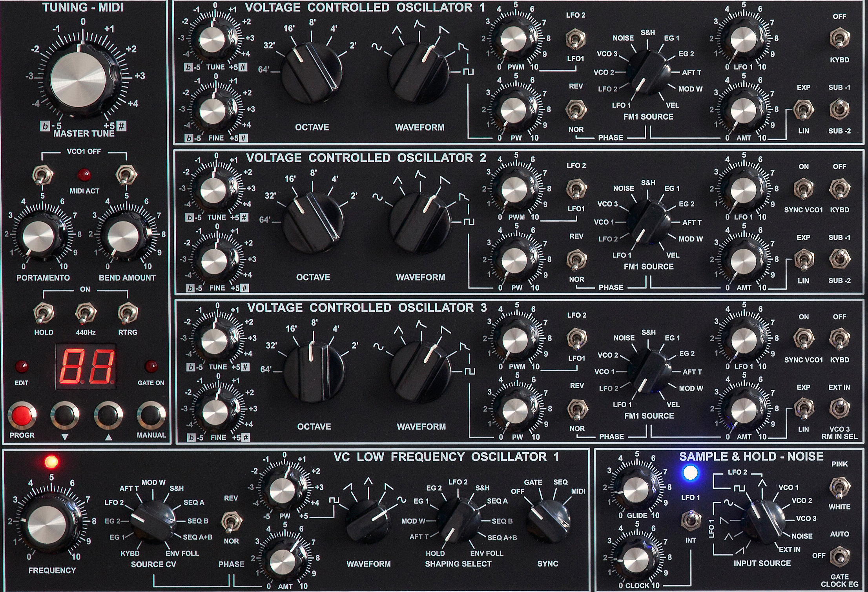Image resolution: width=868 pixels, height=592 pixels.
Task: Click Oscillator 3 OCTAVE rotary selector
Action: [314, 372]
